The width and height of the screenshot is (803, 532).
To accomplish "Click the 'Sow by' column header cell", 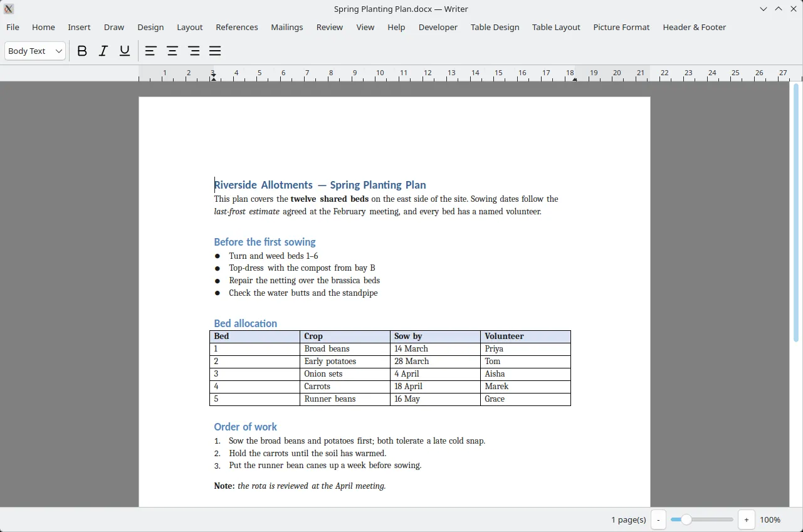I will (435, 336).
